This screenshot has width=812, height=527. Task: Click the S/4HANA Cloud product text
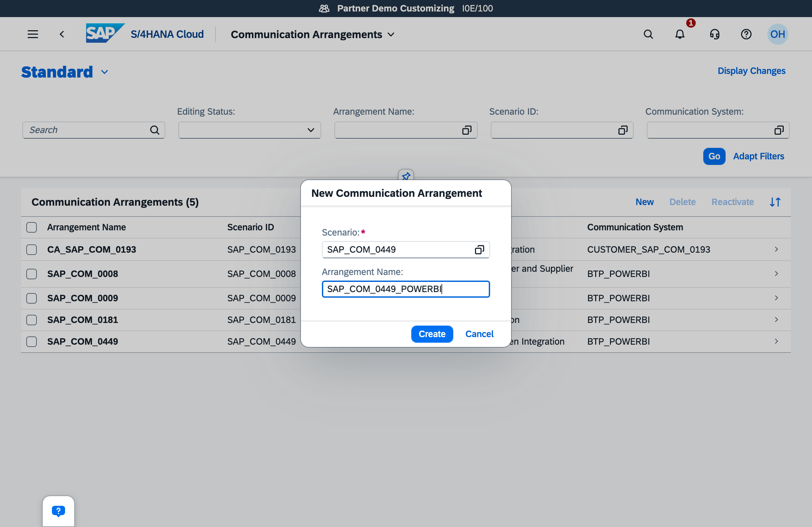pos(167,34)
